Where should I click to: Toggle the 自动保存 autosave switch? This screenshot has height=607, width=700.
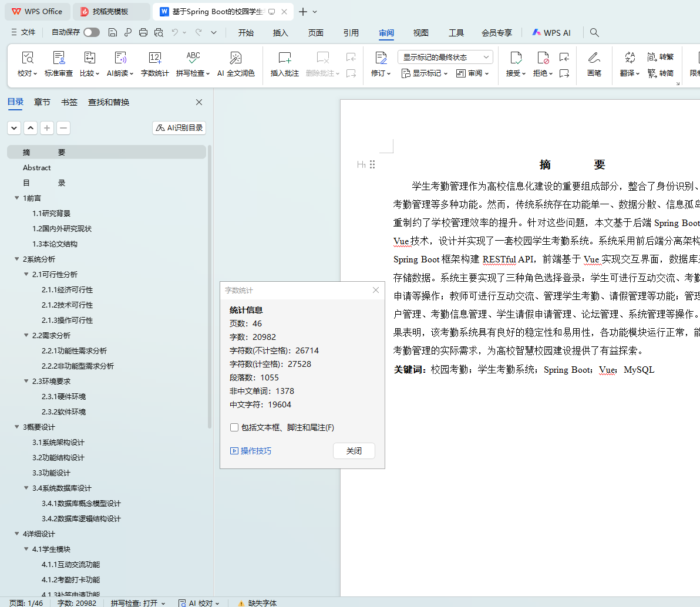91,33
